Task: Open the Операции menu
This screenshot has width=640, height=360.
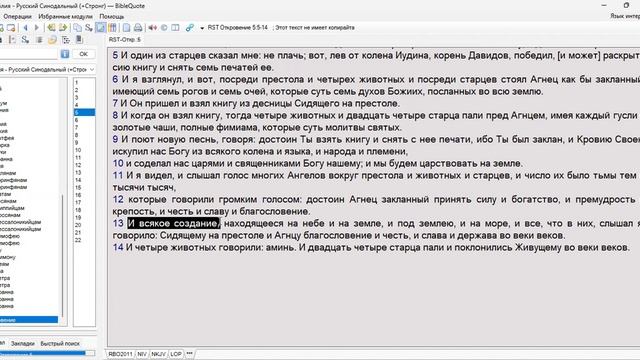Action: tap(17, 16)
